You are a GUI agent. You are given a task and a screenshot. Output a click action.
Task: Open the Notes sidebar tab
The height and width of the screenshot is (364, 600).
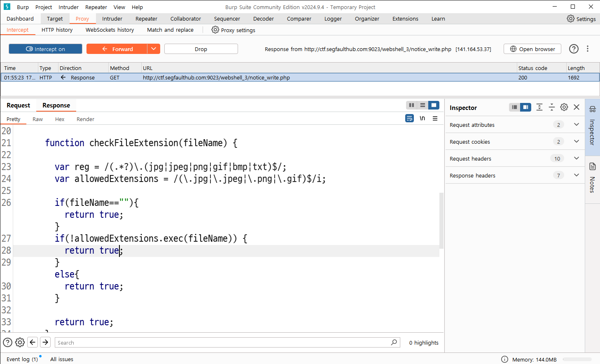[592, 179]
